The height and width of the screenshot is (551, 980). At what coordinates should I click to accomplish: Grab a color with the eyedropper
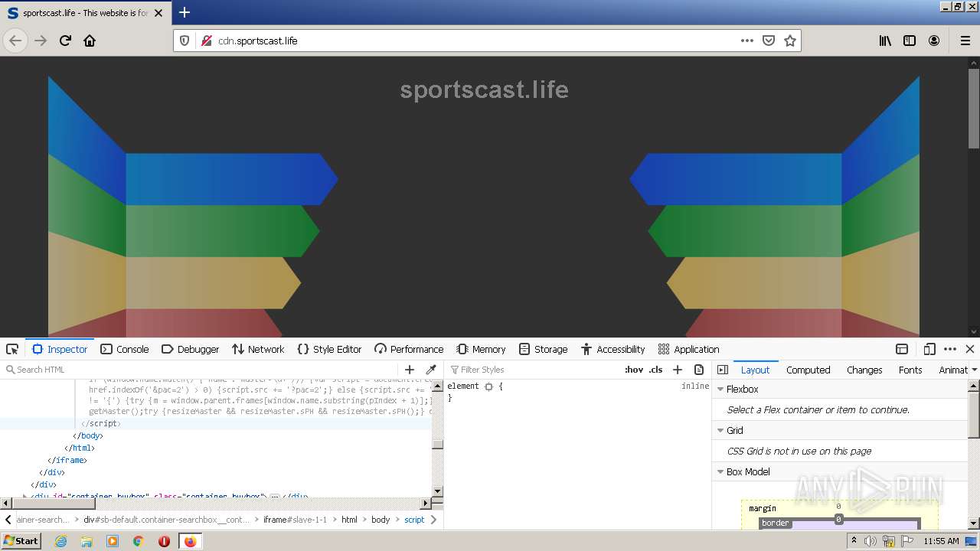click(431, 370)
